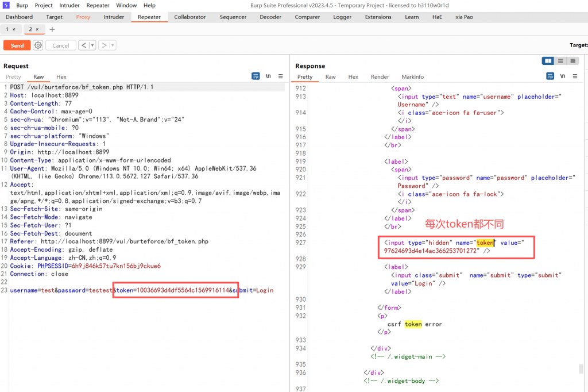Open request pane hamburger options menu
Viewport: 588px width, 392px height.
[280, 76]
